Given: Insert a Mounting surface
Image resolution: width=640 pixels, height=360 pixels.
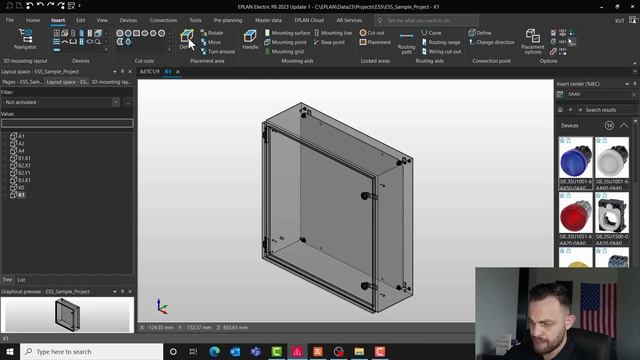Looking at the screenshot, I should [287, 33].
